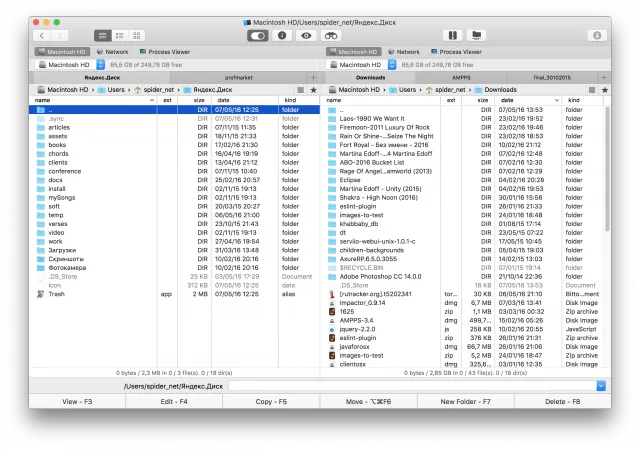This screenshot has width=640, height=450.
Task: Click the Copy - F5 button
Action: click(271, 402)
